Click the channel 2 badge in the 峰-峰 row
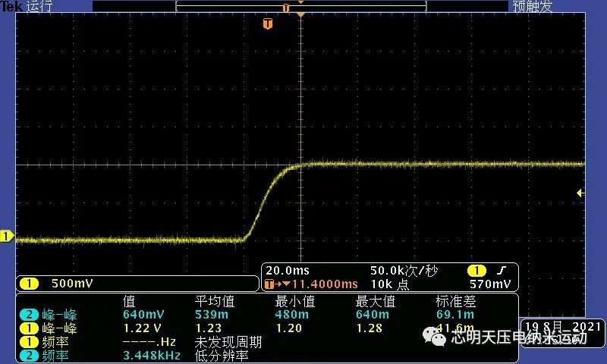The height and width of the screenshot is (364, 607). [x=29, y=315]
